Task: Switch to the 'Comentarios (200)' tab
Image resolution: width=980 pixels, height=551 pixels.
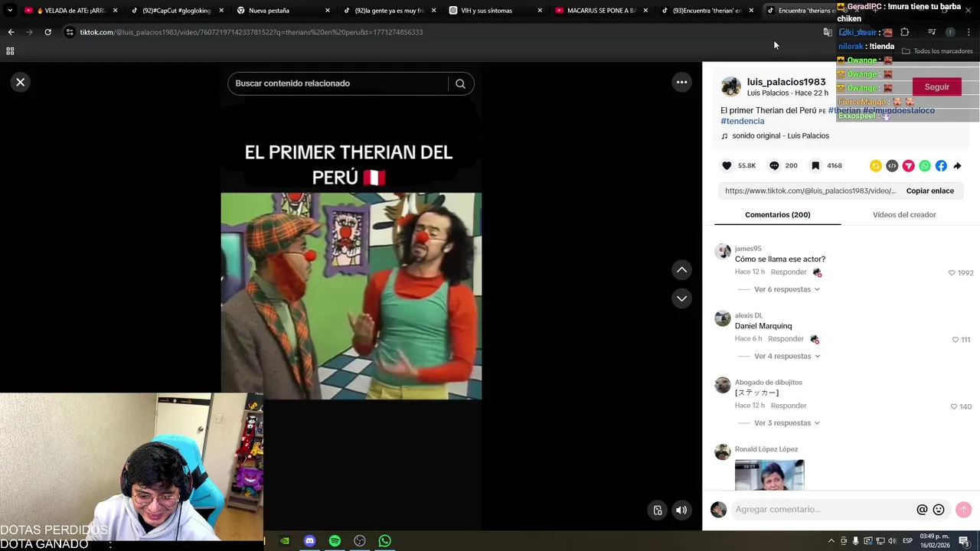Action: click(x=777, y=215)
